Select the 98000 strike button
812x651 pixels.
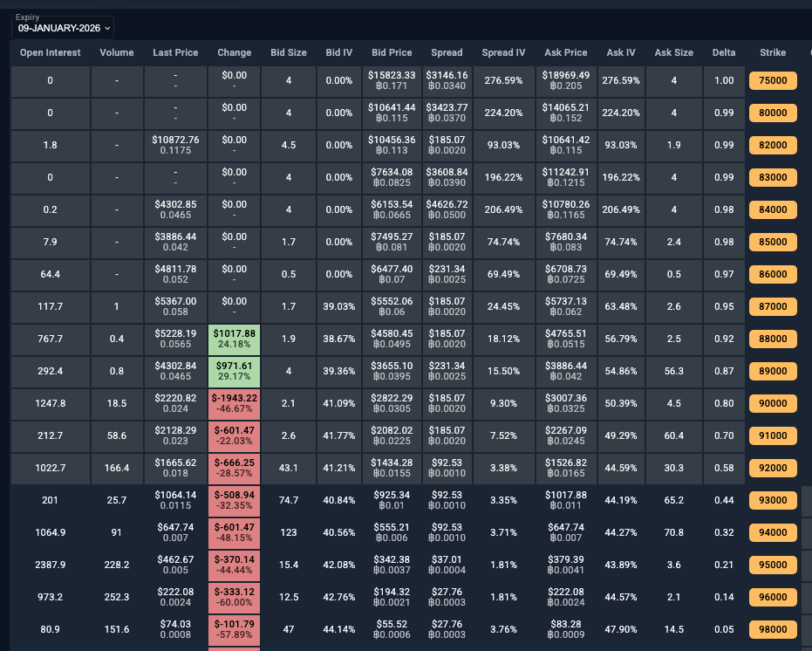pos(773,629)
